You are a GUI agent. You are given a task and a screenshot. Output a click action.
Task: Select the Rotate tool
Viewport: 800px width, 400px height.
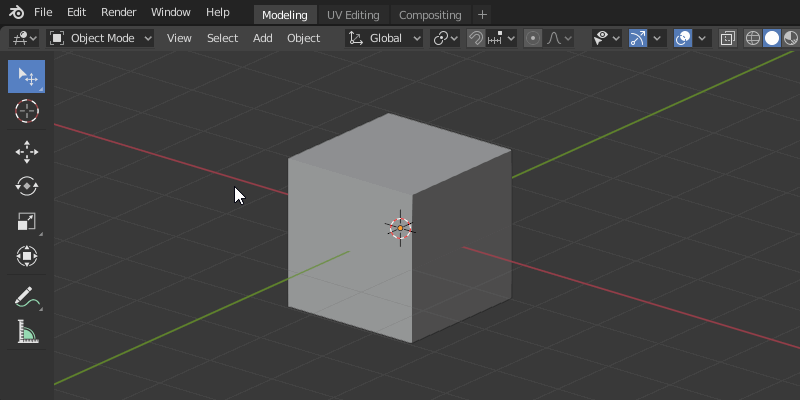(27, 186)
